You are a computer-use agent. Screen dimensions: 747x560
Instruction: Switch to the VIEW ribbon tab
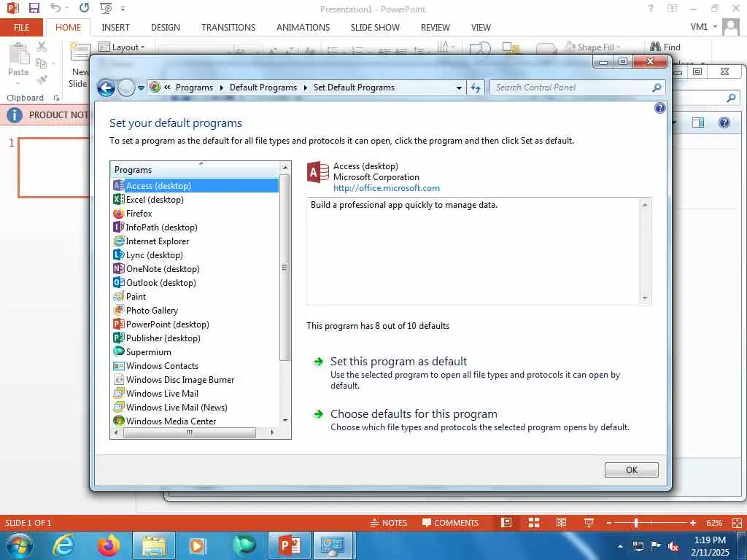(x=481, y=28)
